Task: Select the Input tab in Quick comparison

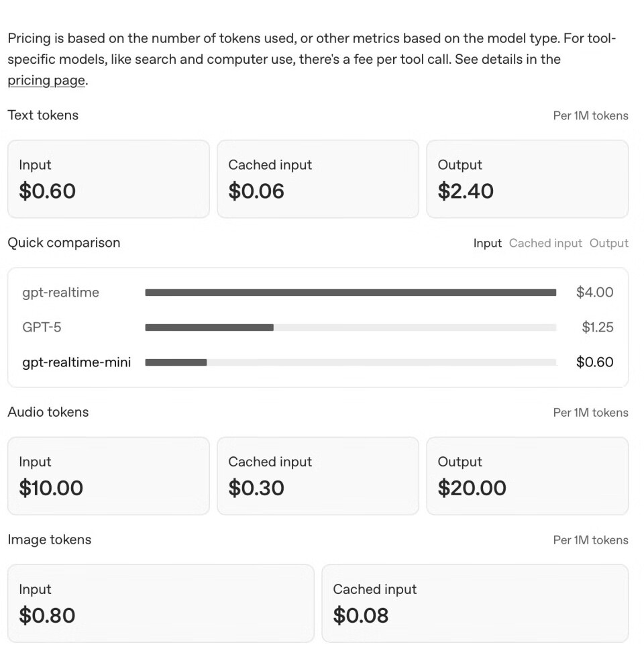Action: pos(487,244)
